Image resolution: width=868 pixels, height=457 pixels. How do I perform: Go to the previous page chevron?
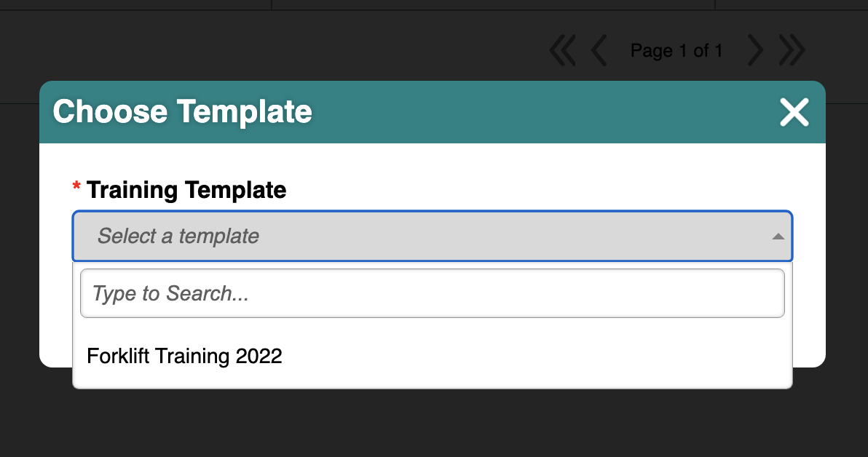tap(599, 50)
